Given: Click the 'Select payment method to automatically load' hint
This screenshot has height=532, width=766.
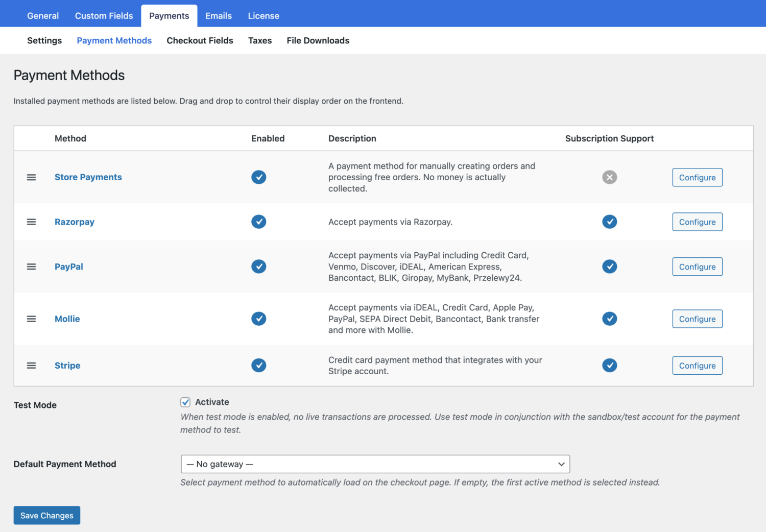Looking at the screenshot, I should coord(420,482).
